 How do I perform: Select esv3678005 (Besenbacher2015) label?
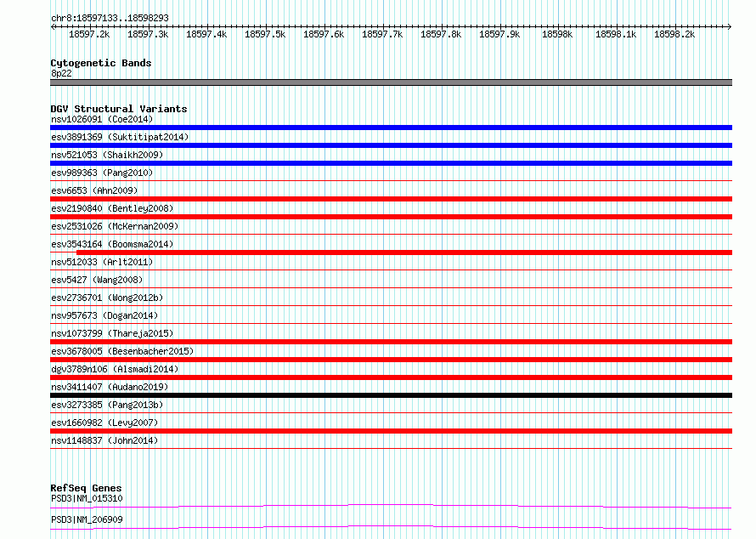(122, 351)
